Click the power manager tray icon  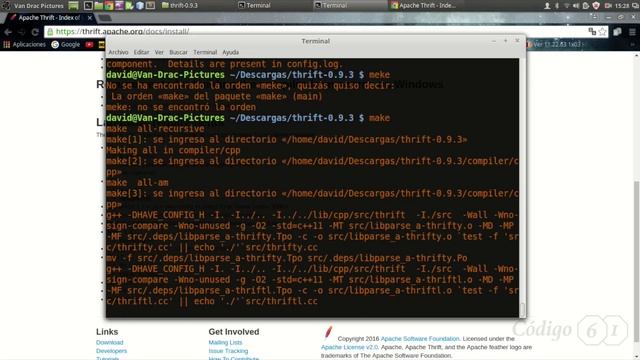point(586,5)
